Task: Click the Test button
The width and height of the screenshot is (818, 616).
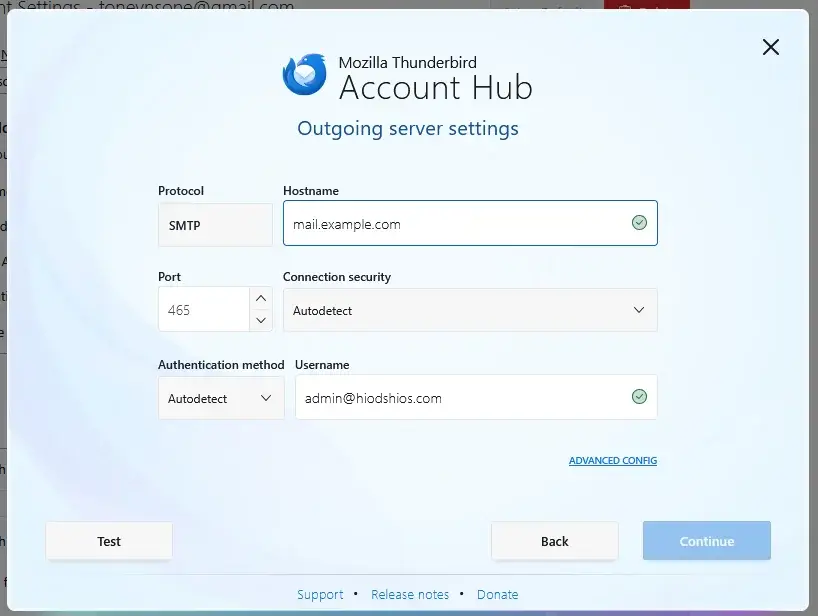Action: [x=108, y=541]
